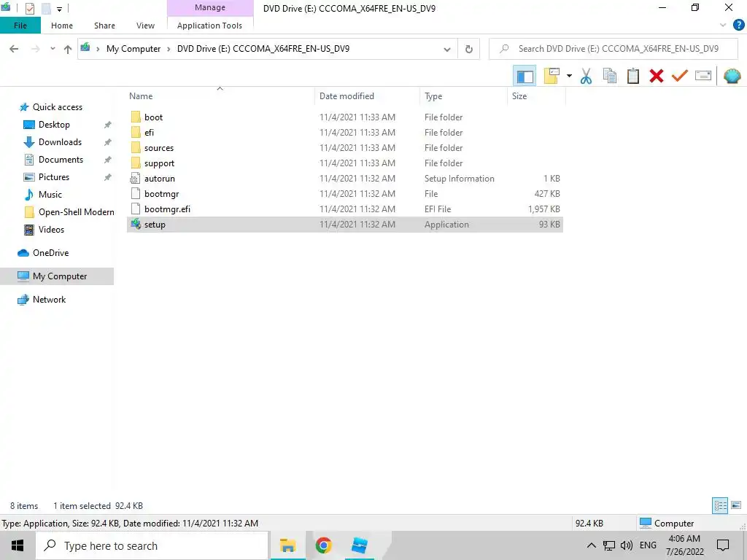The height and width of the screenshot is (560, 747).
Task: Open the File ribbon tab
Action: pos(20,26)
